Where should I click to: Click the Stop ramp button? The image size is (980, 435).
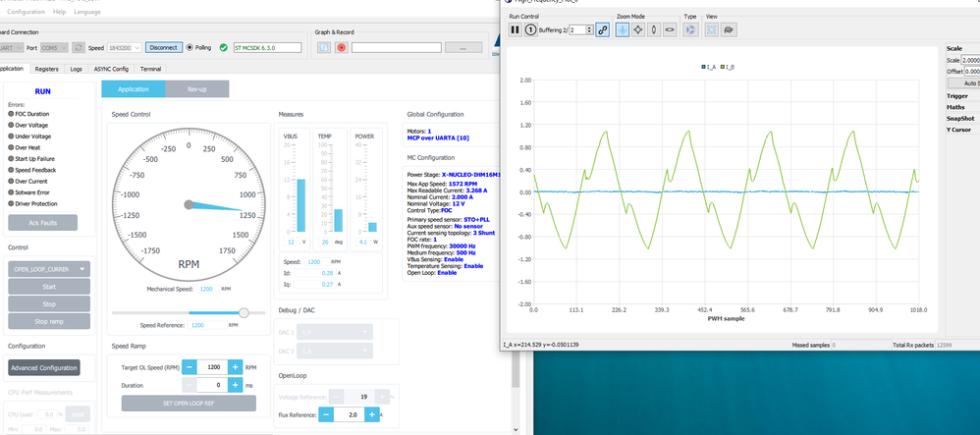coord(49,321)
